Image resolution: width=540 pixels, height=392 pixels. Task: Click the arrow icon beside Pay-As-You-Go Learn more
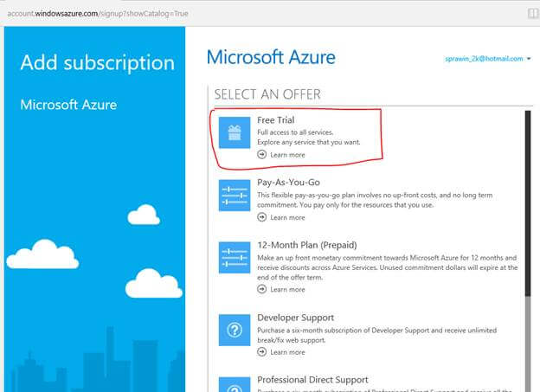click(261, 217)
